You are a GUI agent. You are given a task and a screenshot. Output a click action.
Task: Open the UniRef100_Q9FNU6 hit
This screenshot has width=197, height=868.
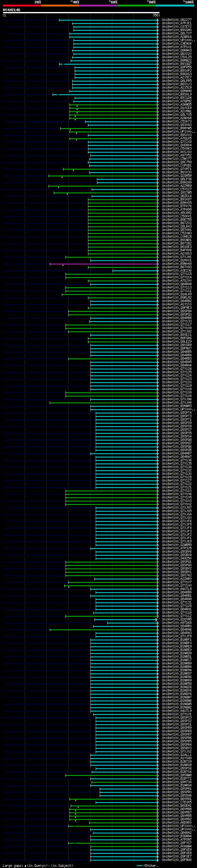pyautogui.click(x=176, y=860)
